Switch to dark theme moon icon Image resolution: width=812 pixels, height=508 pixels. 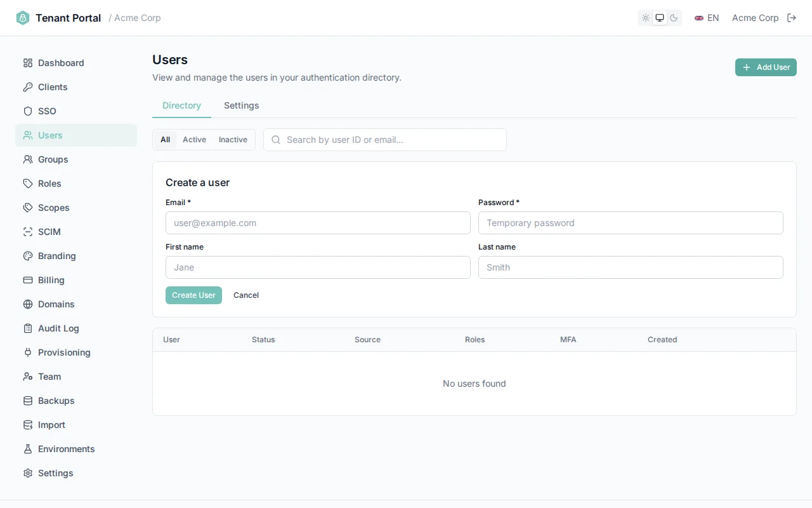pos(674,18)
